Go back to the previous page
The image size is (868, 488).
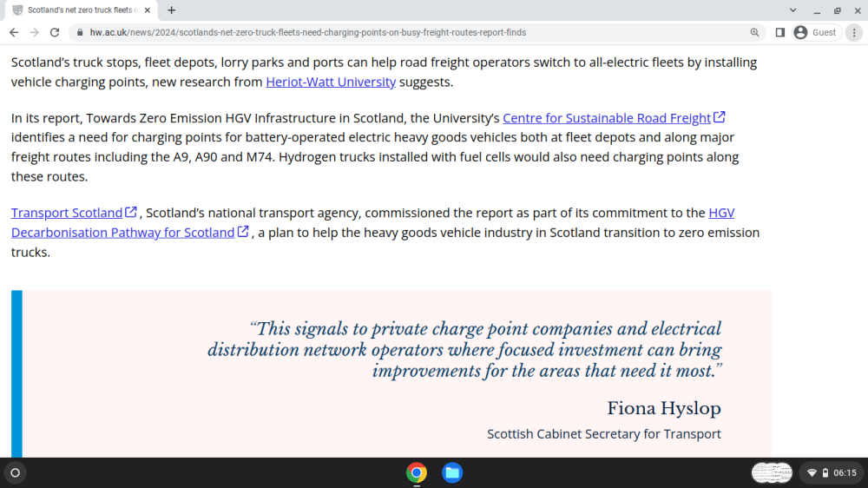point(14,33)
